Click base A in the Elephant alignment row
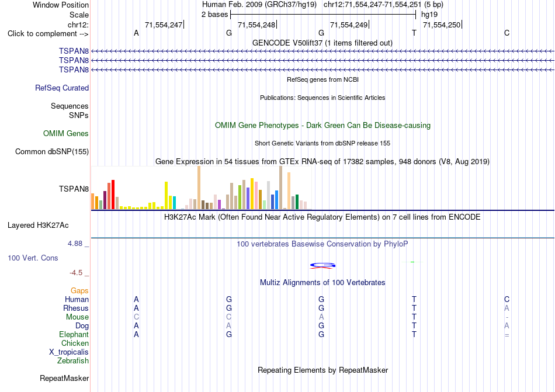Screen dimensions: 555x392 (136, 334)
